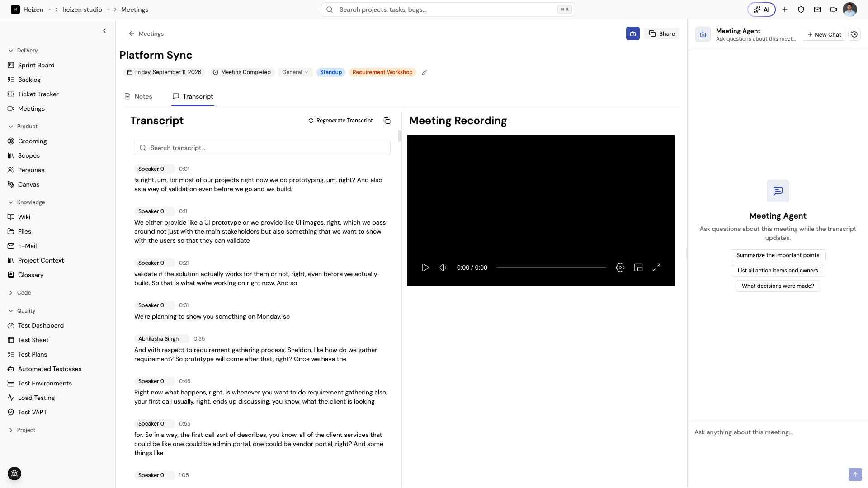The image size is (868, 488).
Task: Copy the transcript to clipboard
Action: click(387, 121)
